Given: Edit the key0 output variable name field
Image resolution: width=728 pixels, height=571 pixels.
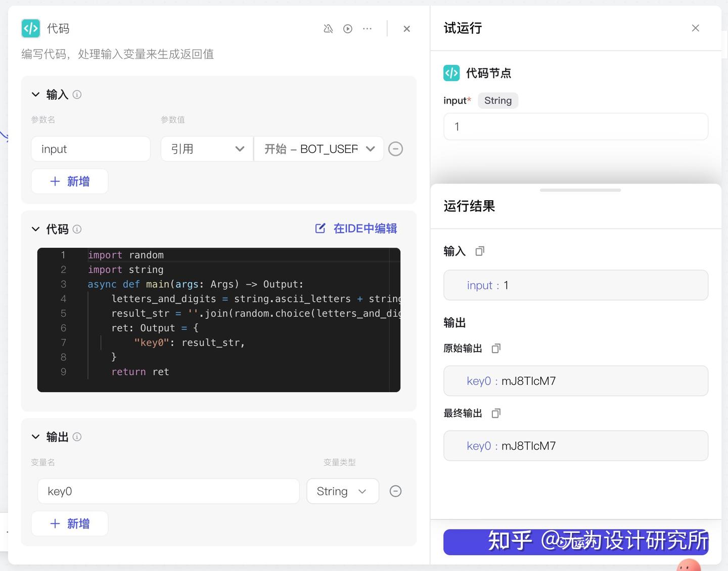Looking at the screenshot, I should [168, 491].
